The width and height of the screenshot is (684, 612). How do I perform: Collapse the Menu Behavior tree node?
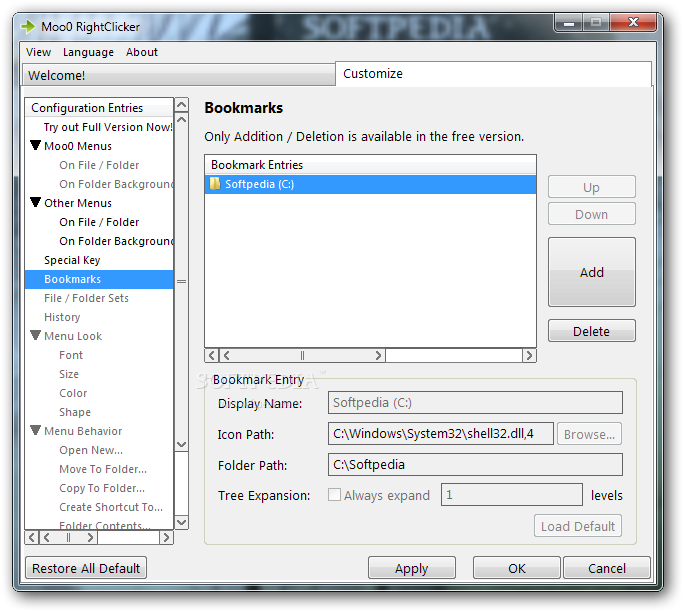[36, 431]
